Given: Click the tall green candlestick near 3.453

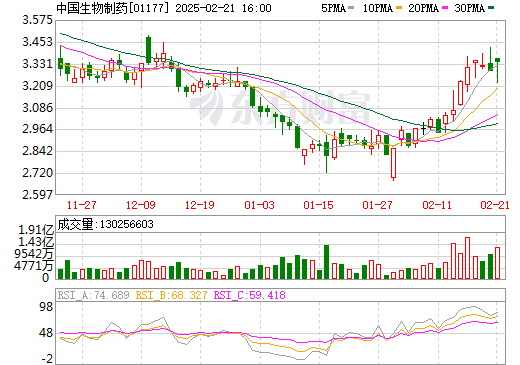Looking at the screenshot, I should [148, 50].
